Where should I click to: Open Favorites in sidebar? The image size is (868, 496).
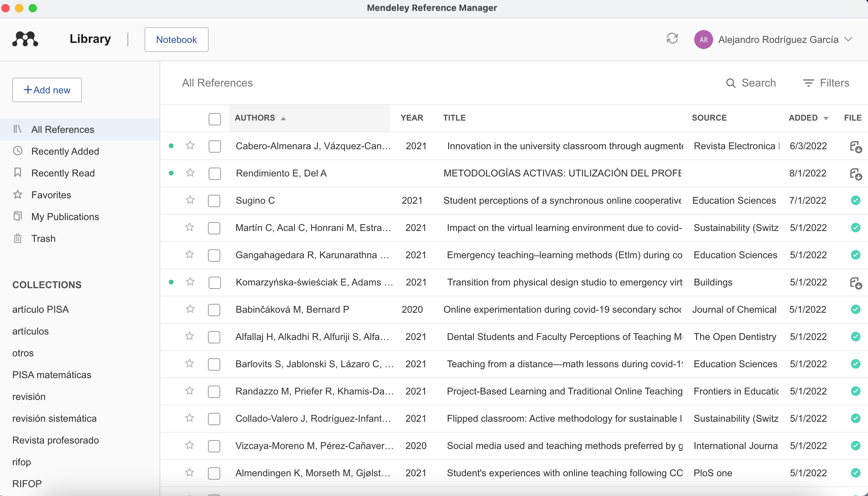click(80, 195)
